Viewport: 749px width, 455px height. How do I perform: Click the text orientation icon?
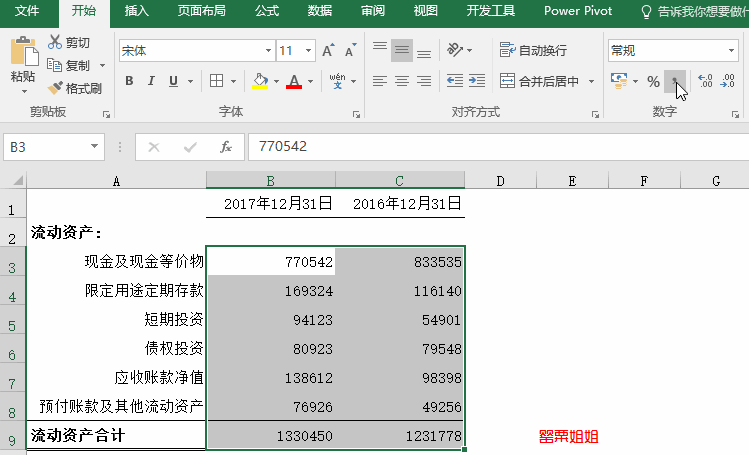(455, 50)
